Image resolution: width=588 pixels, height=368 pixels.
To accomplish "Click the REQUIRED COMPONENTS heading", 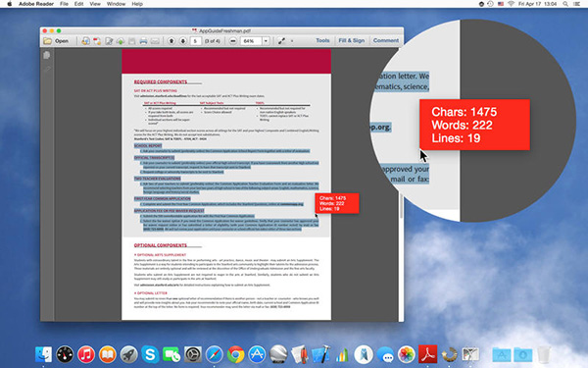I will coord(161,81).
